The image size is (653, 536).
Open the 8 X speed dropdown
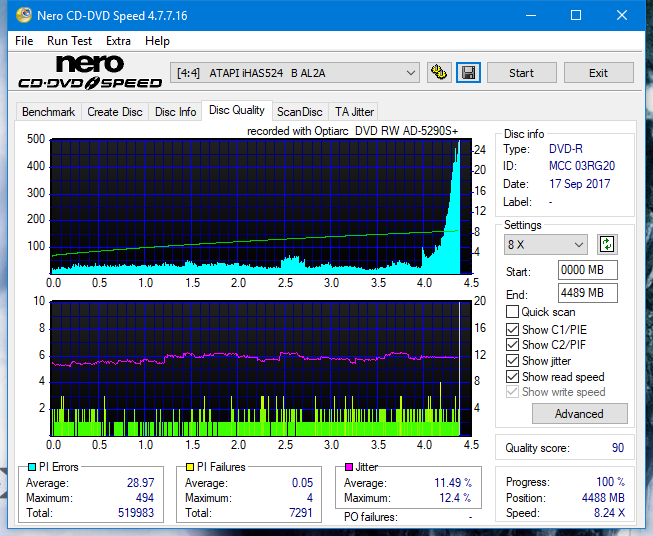point(546,244)
